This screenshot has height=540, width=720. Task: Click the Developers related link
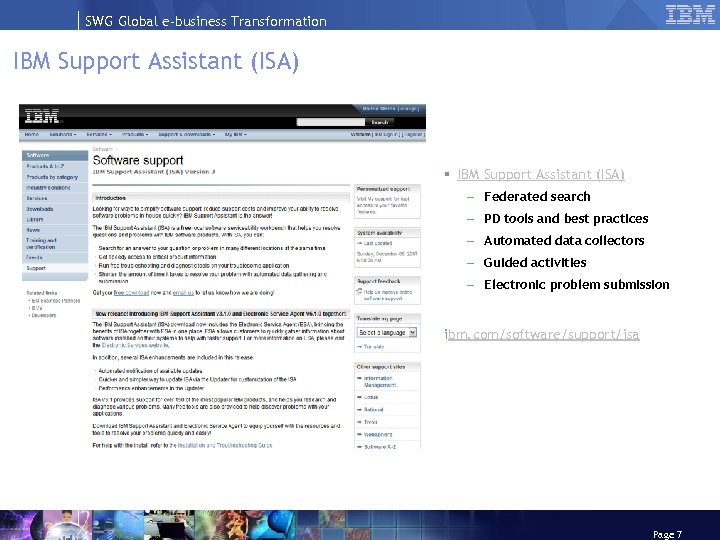[x=44, y=315]
